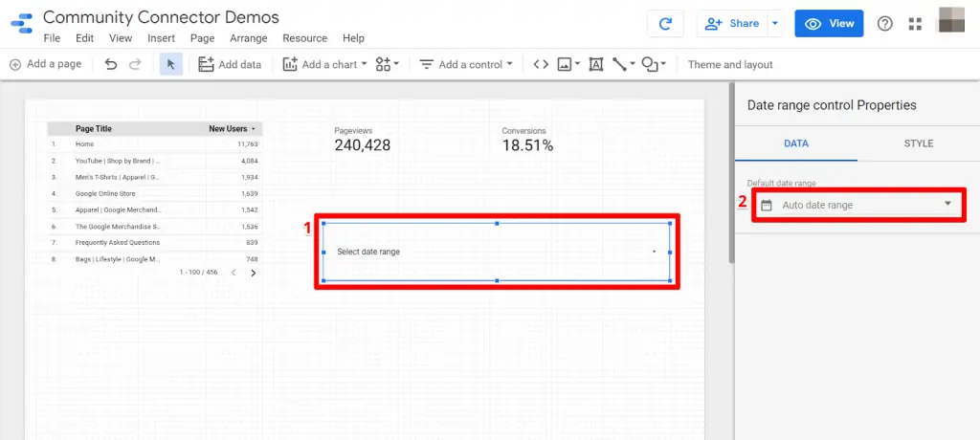Open the Add a control dropdown
The width and height of the screenshot is (980, 440).
466,64
